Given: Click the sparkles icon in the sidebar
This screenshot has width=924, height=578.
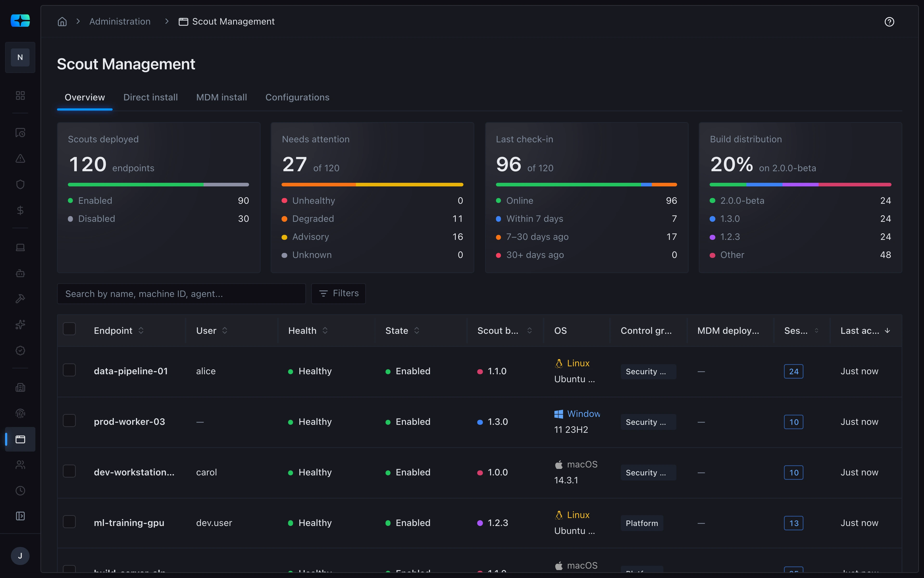Looking at the screenshot, I should 20,325.
